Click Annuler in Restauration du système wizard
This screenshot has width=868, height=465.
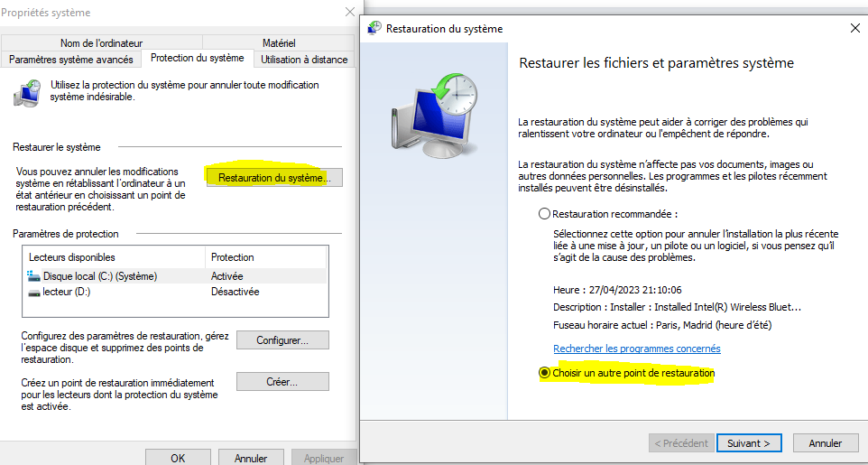click(826, 442)
